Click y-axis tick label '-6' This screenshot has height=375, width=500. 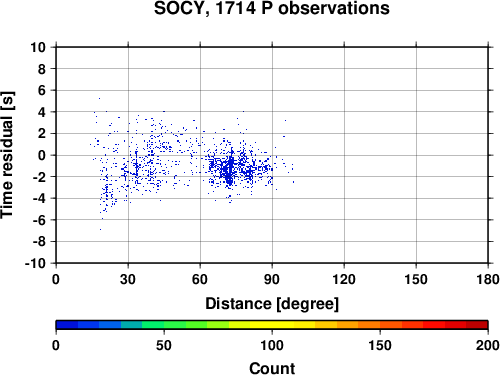pyautogui.click(x=39, y=220)
